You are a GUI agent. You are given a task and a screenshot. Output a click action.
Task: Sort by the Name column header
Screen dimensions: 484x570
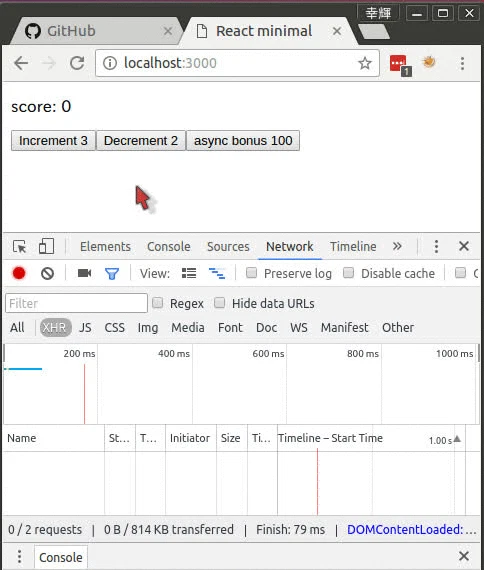tap(54, 438)
